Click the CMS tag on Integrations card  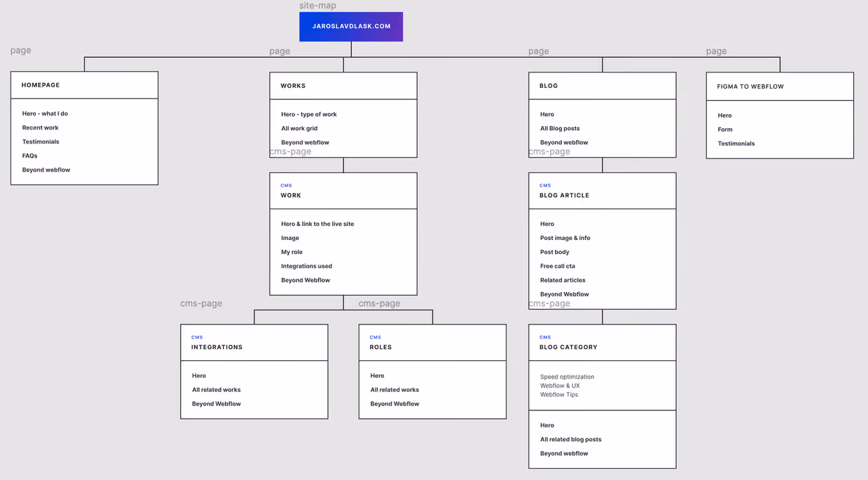pyautogui.click(x=197, y=338)
